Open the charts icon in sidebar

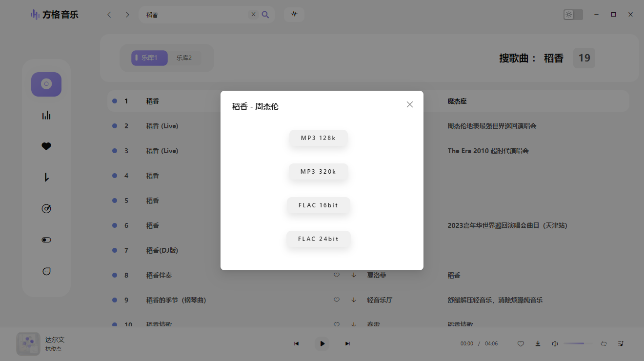46,116
